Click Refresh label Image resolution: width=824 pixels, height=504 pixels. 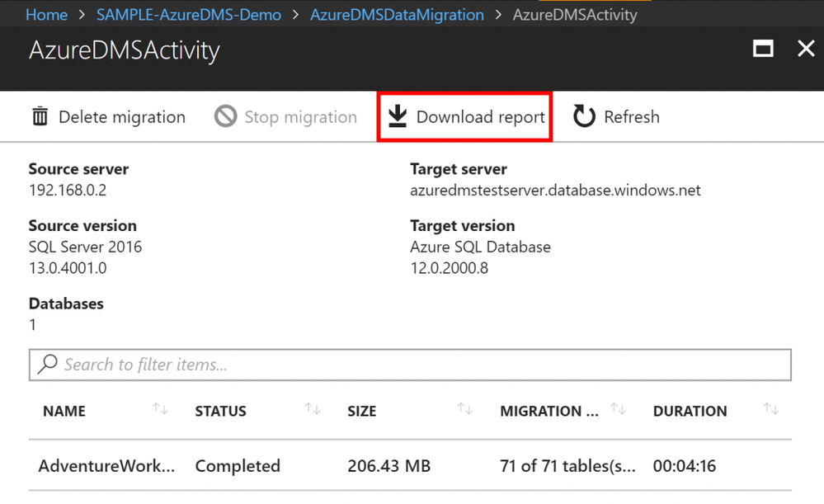coord(632,116)
